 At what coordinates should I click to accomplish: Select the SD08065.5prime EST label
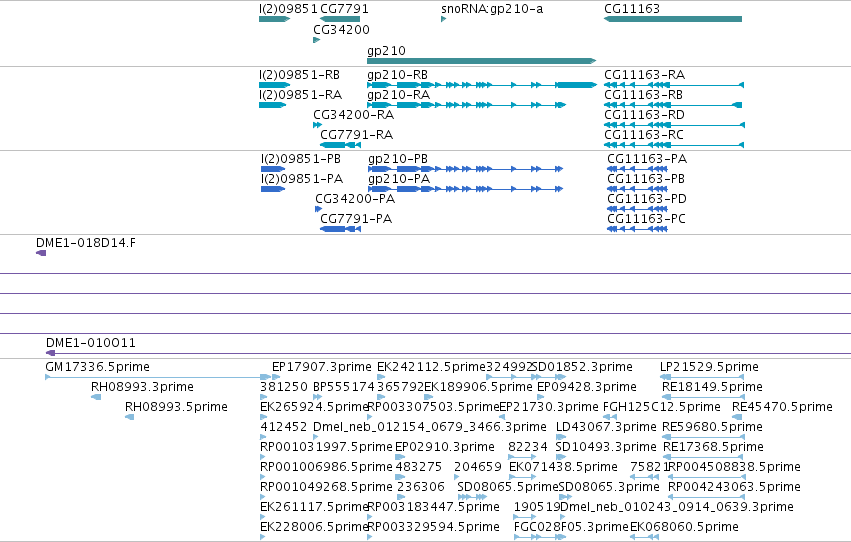pyautogui.click(x=507, y=487)
